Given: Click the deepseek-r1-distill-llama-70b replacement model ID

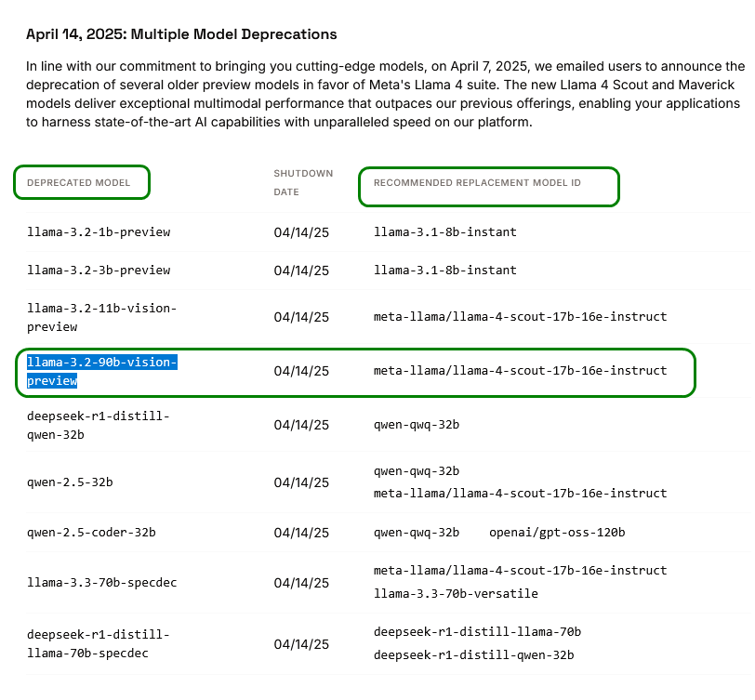Looking at the screenshot, I should [x=477, y=632].
